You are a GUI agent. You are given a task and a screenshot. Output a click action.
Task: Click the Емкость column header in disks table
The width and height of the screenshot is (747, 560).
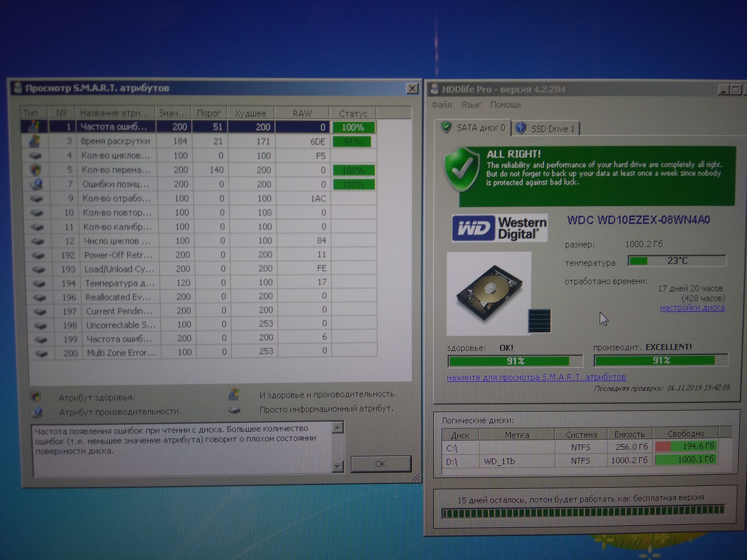coord(629,434)
